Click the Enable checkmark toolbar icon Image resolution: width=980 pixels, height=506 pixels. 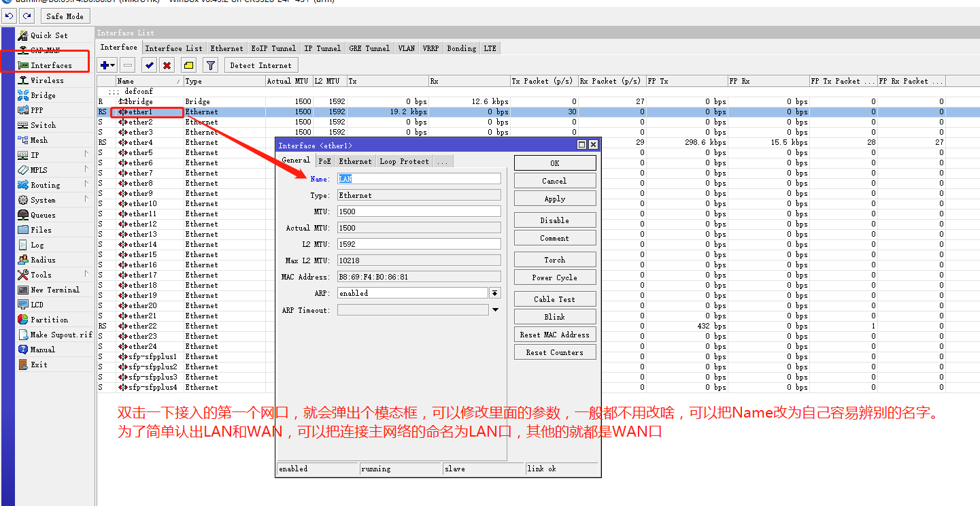point(149,65)
